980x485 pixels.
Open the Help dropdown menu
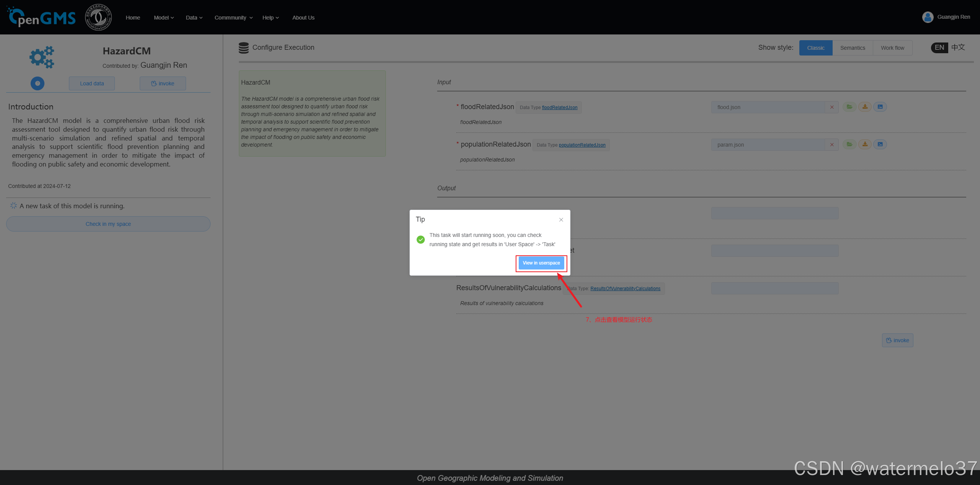coord(271,18)
